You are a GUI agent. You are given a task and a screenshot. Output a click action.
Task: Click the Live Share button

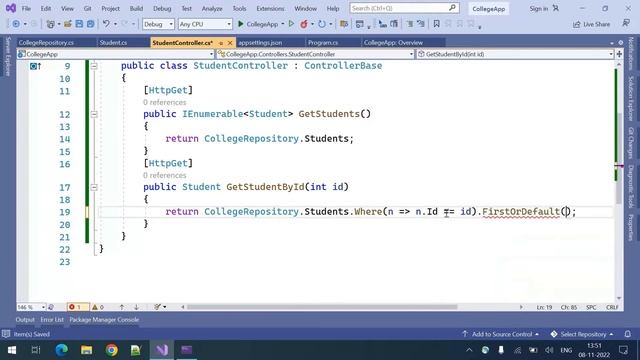[591, 24]
